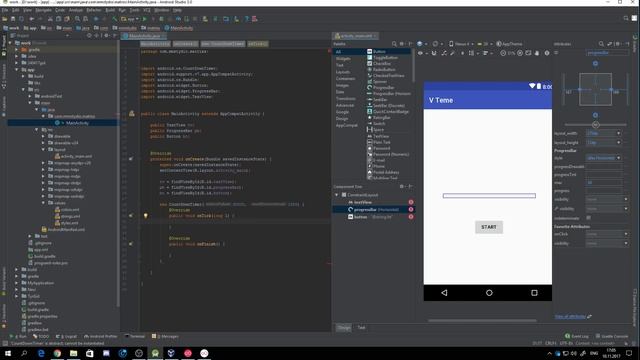This screenshot has height=360, width=640.
Task: Click the ID field showing progressBar
Action: pyautogui.click(x=607, y=53)
